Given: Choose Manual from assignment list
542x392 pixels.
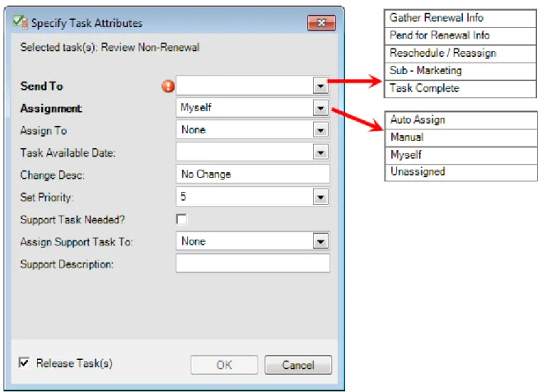Looking at the screenshot, I should point(460,138).
